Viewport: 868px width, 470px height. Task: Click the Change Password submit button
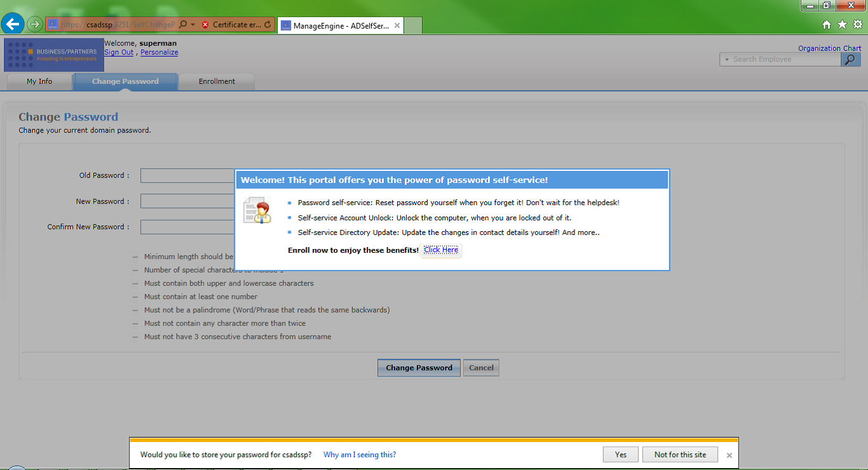(x=419, y=368)
